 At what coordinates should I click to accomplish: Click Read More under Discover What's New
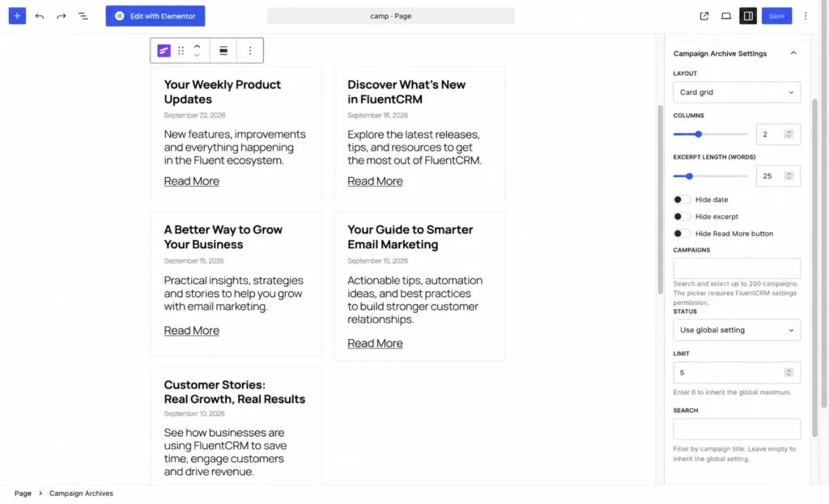[x=375, y=181]
